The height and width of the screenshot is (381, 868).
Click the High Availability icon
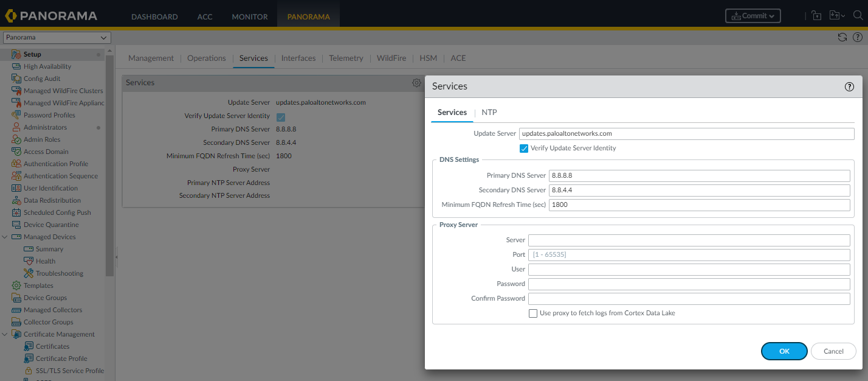pyautogui.click(x=16, y=66)
